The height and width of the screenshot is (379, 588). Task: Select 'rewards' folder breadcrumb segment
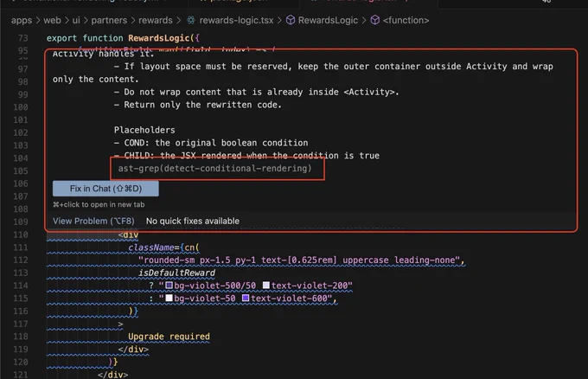tap(156, 20)
